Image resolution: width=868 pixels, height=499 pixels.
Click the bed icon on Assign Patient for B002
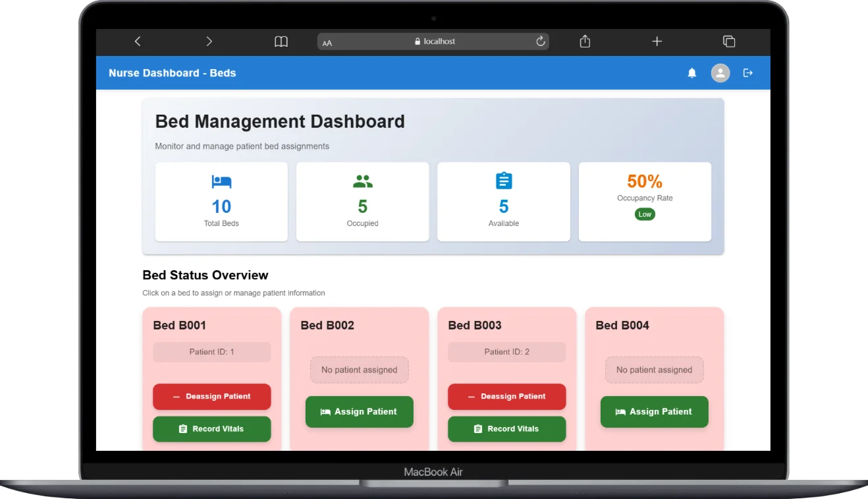coord(325,411)
